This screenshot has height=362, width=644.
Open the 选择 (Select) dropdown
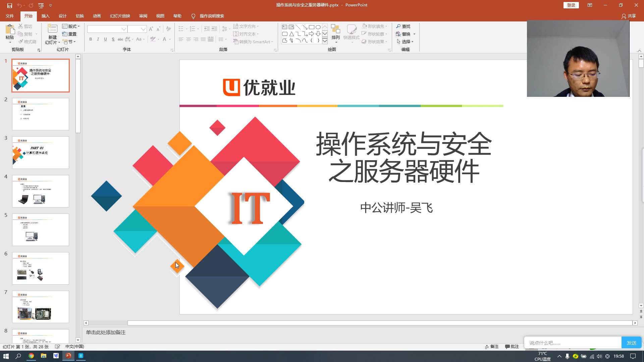[x=407, y=42]
